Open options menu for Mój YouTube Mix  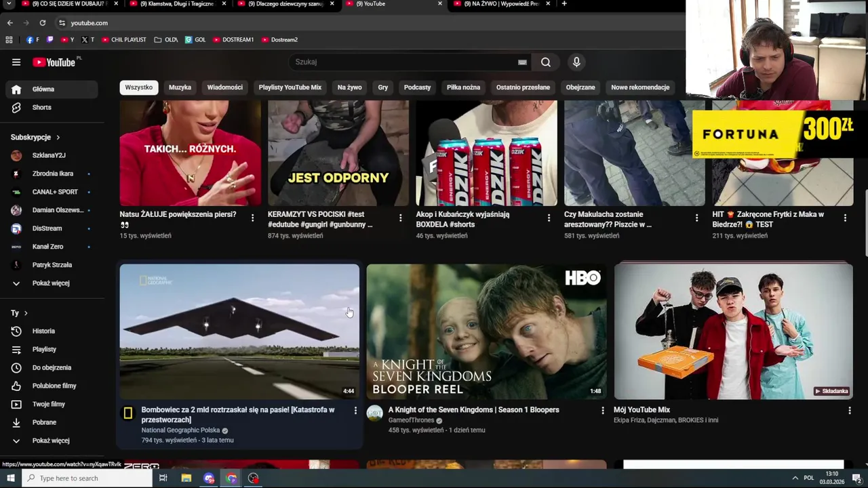tap(849, 411)
